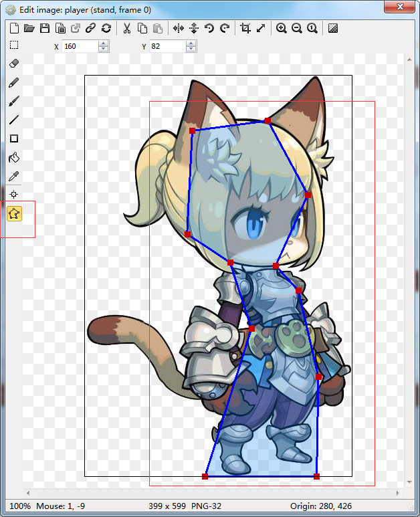Cut the selection with the scissors icon

(x=127, y=28)
